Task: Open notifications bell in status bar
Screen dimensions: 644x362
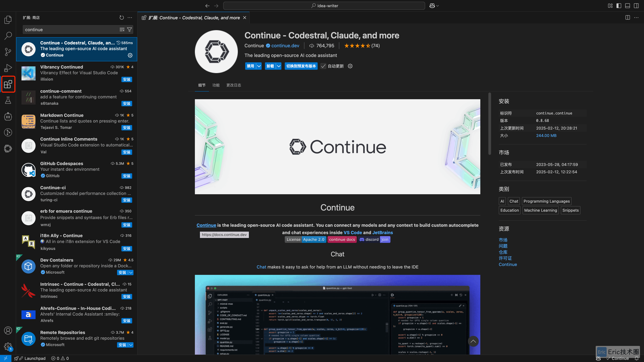Action: 636,358
